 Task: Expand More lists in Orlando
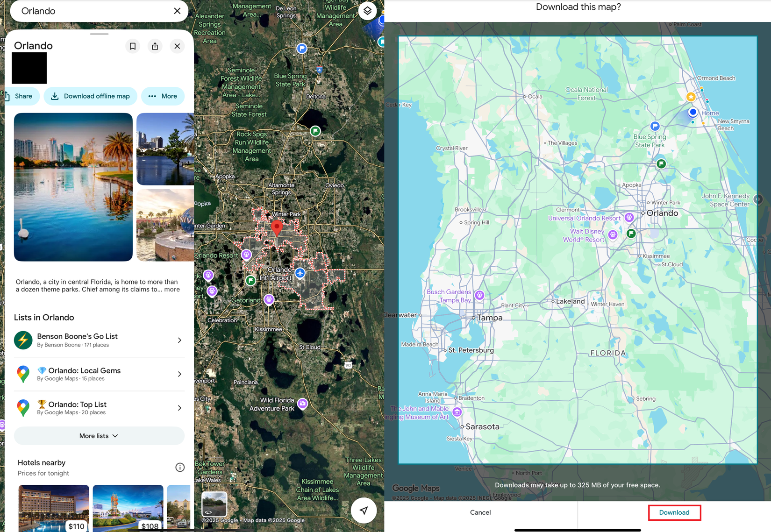pos(99,435)
